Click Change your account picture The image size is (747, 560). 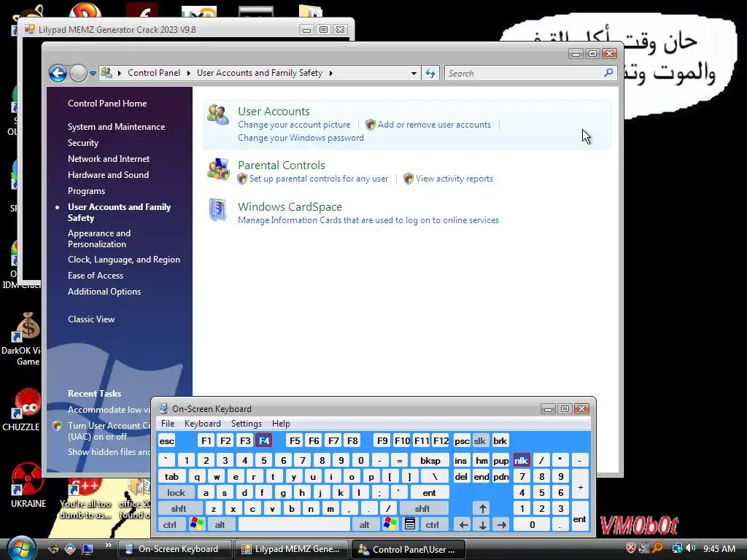click(x=294, y=124)
